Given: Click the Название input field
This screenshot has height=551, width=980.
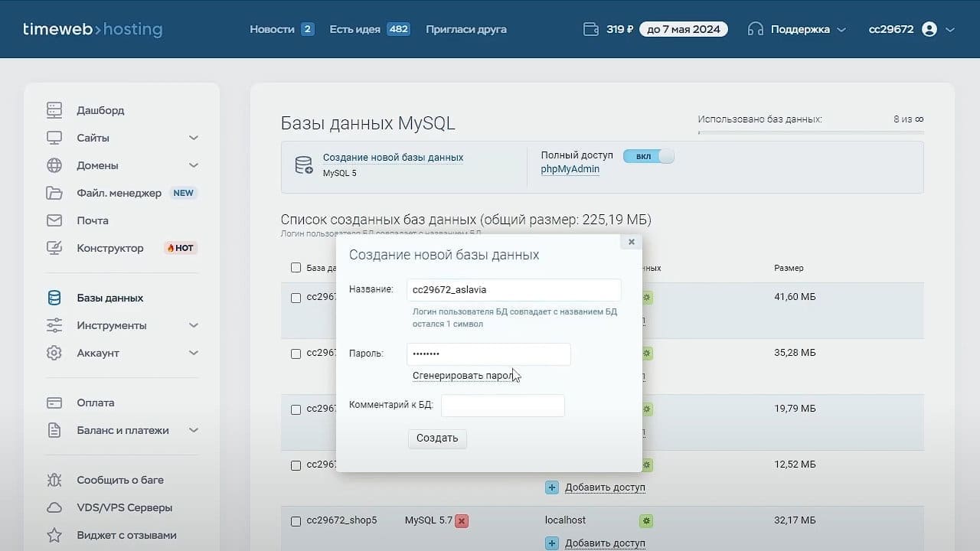Looking at the screenshot, I should click(514, 290).
